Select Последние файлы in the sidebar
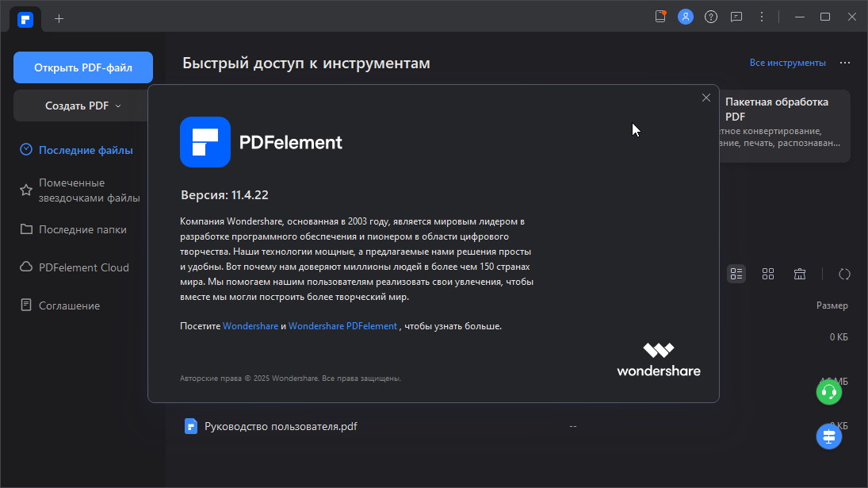Viewport: 868px width, 488px height. click(86, 150)
